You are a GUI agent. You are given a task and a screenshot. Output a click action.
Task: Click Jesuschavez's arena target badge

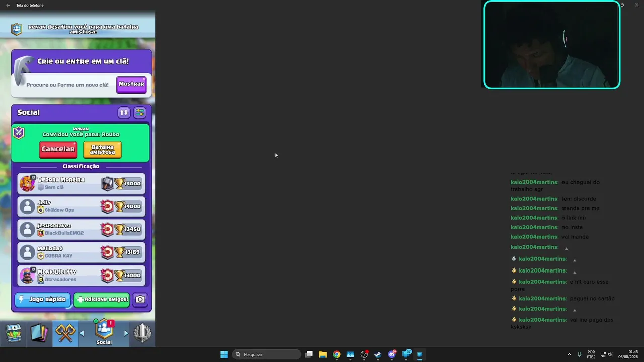click(x=107, y=229)
